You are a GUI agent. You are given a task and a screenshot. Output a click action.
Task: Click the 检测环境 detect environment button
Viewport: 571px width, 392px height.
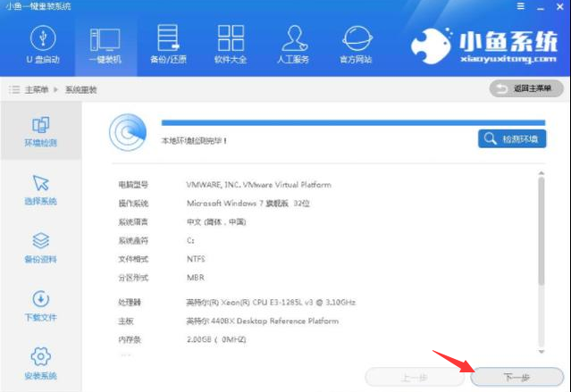[512, 139]
